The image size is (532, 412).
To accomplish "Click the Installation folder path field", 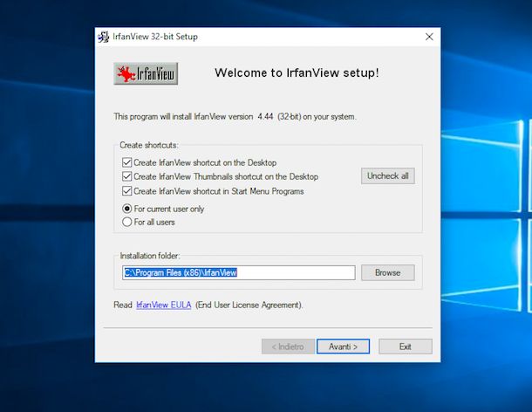I will pos(238,272).
